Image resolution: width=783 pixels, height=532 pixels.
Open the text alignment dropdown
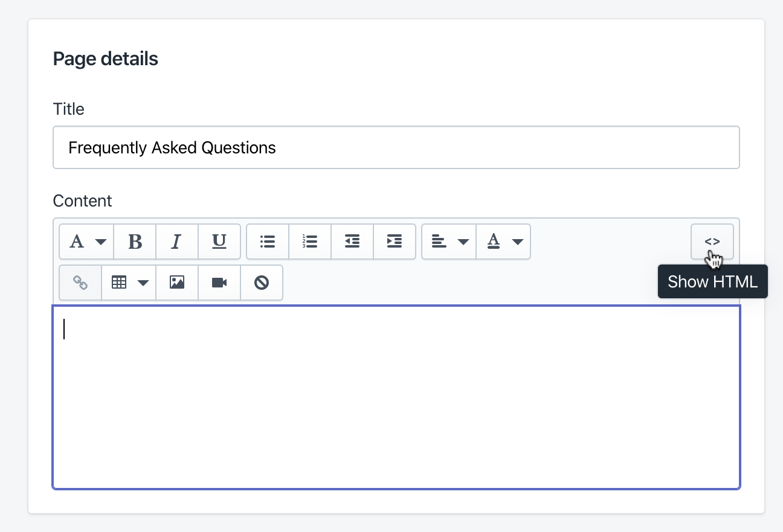[x=449, y=242]
